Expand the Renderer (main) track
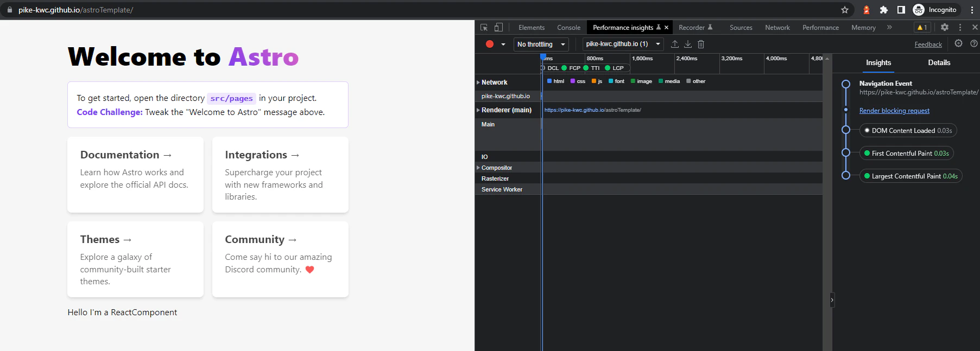This screenshot has width=980, height=351. tap(478, 110)
